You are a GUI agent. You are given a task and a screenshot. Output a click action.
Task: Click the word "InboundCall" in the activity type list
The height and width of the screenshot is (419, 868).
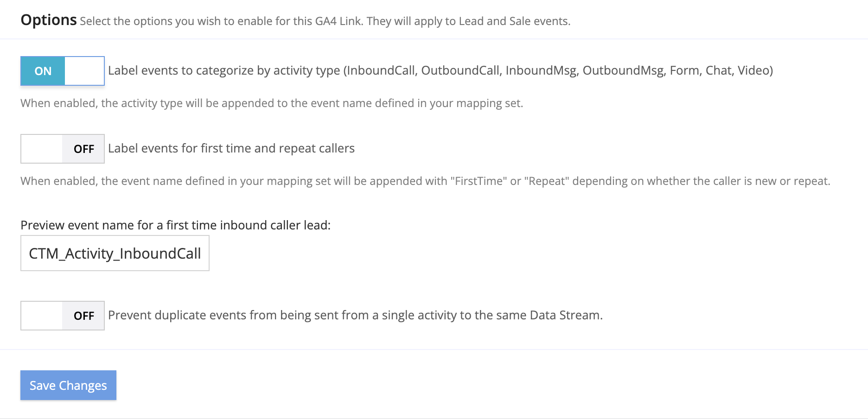coord(382,70)
